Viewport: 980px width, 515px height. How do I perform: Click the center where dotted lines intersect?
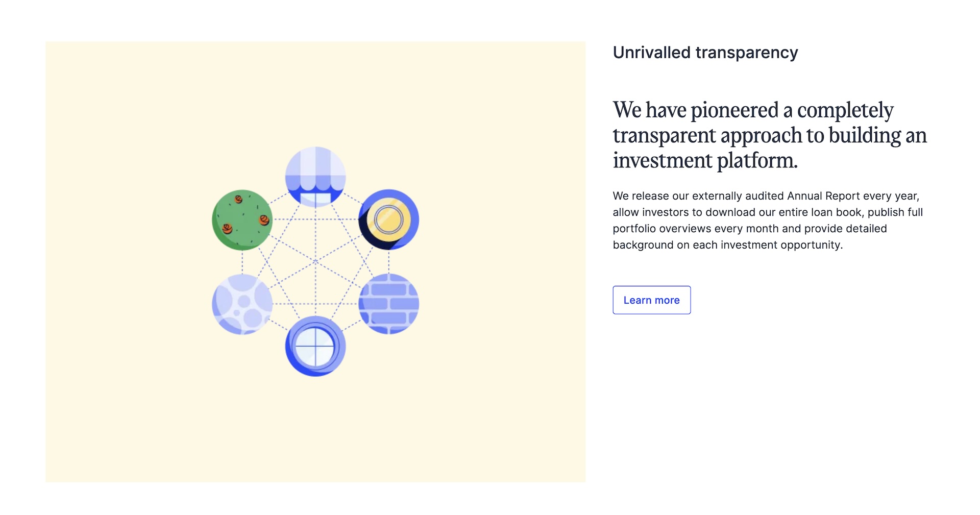[x=315, y=261]
